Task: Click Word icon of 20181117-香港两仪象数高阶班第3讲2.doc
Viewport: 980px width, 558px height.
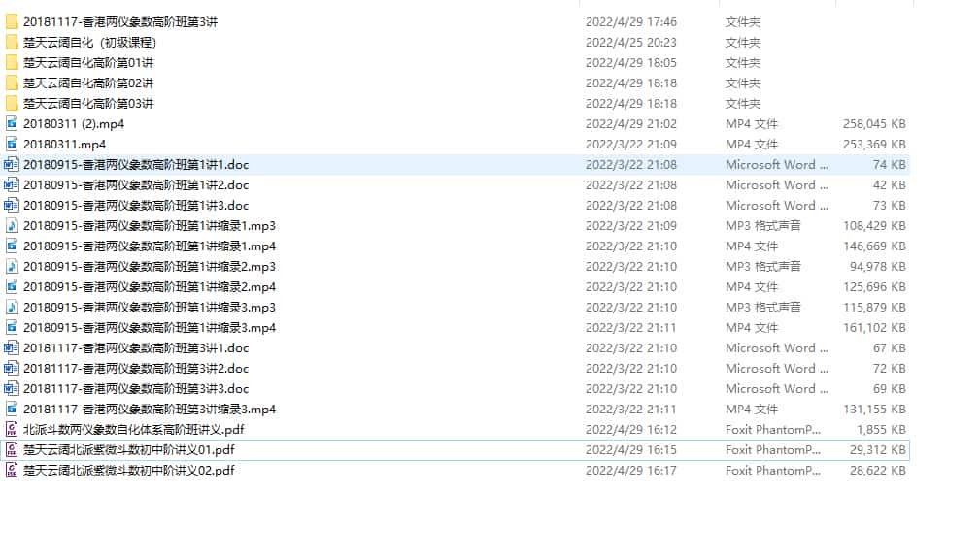Action: click(12, 368)
